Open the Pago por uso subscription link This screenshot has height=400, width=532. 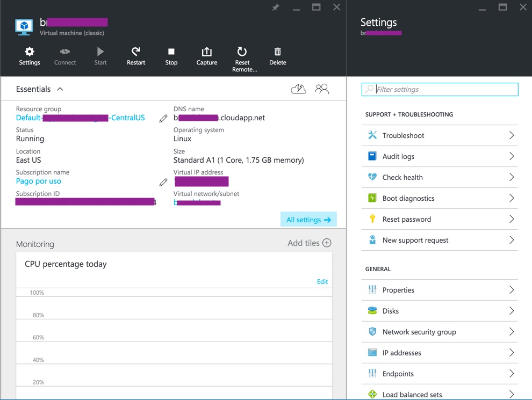tap(39, 181)
